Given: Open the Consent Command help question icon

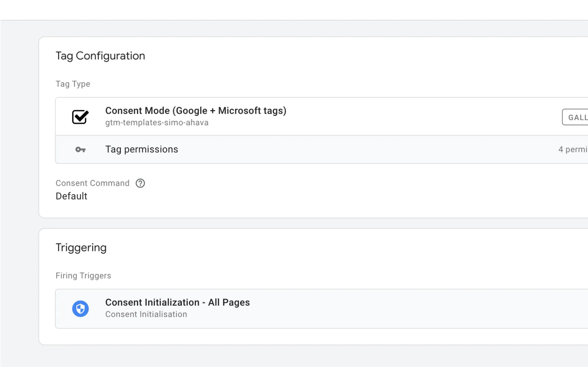Looking at the screenshot, I should point(140,183).
